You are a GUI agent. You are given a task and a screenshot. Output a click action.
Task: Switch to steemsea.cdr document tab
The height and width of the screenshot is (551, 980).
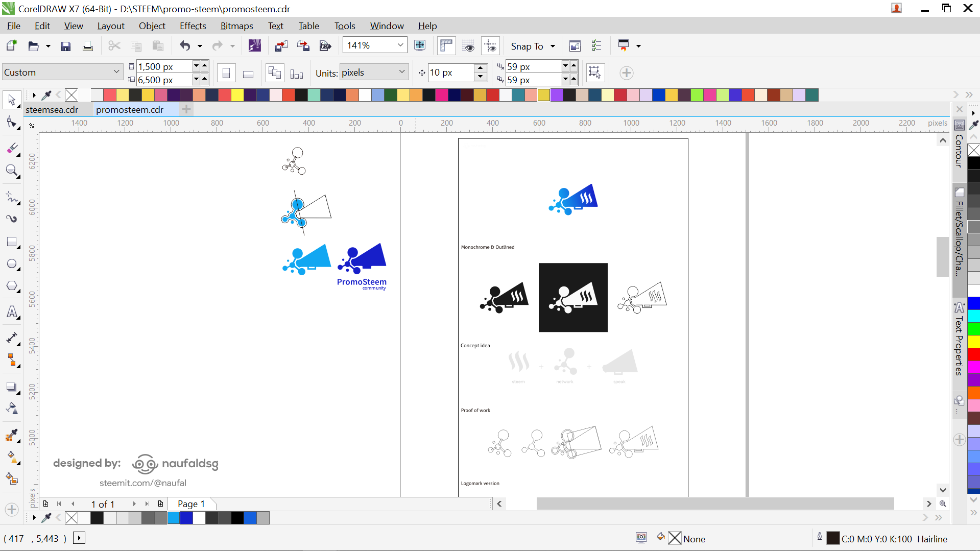(x=52, y=110)
